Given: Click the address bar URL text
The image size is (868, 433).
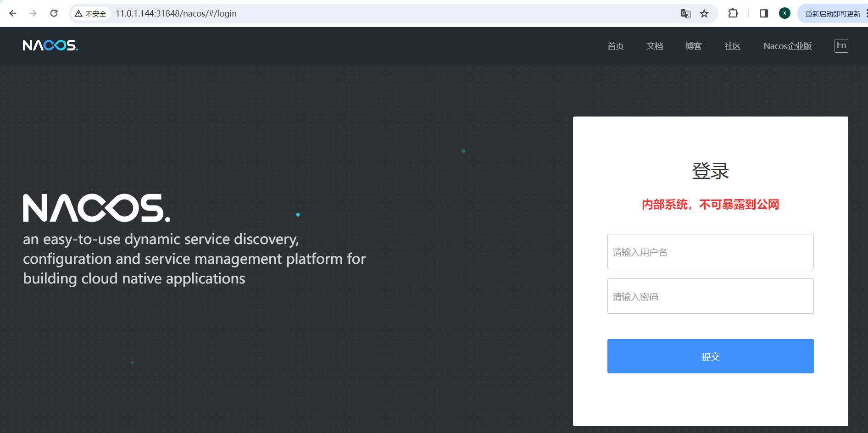Looking at the screenshot, I should 176,14.
